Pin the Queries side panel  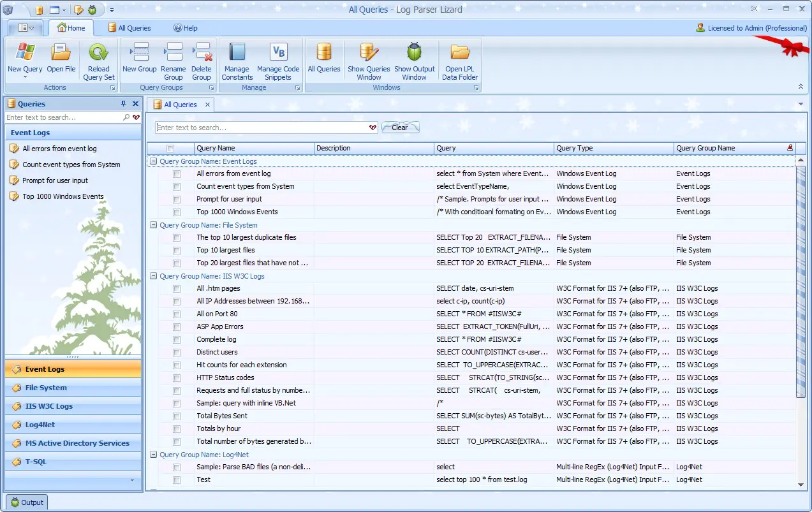[124, 103]
